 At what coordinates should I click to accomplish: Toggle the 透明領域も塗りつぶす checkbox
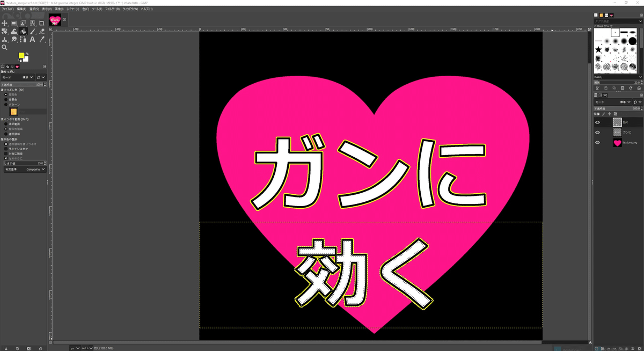6,144
